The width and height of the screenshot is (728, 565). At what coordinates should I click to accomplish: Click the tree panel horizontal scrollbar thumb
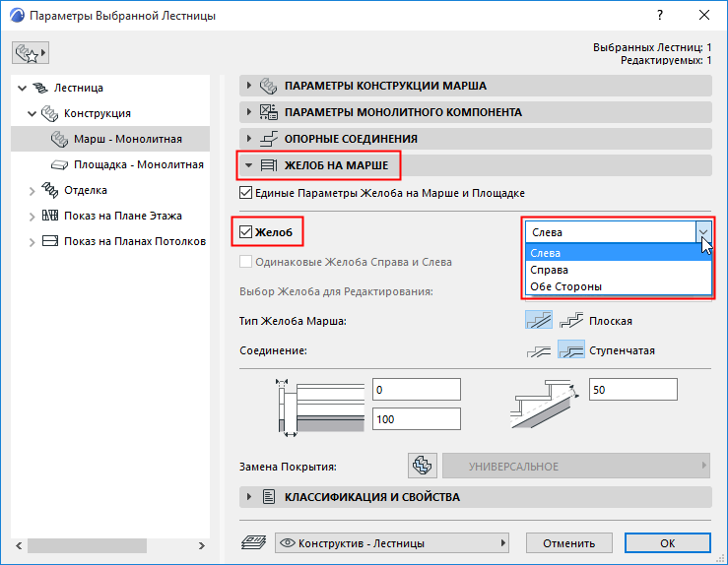coord(87,545)
